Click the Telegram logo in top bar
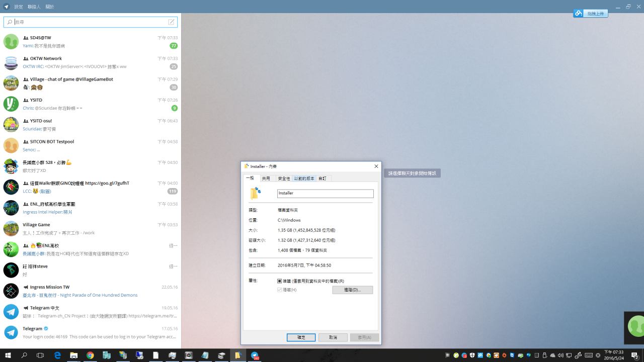Viewport: 644px width, 362px height. click(7, 7)
